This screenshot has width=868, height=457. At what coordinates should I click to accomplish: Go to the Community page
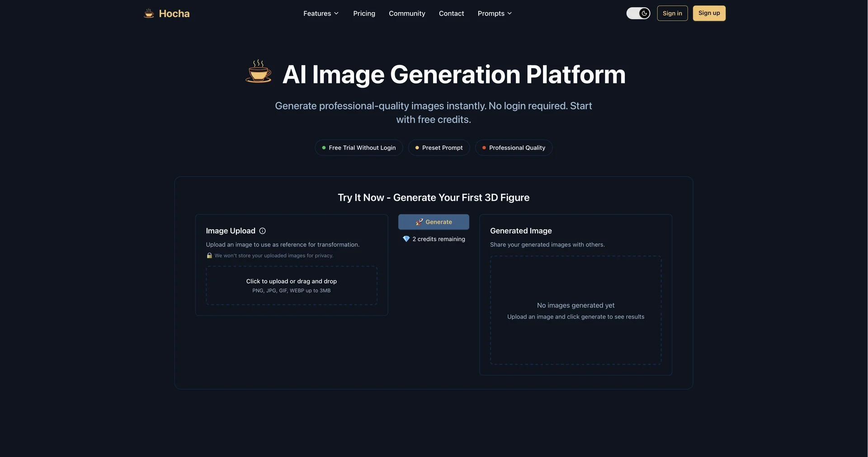pos(407,14)
